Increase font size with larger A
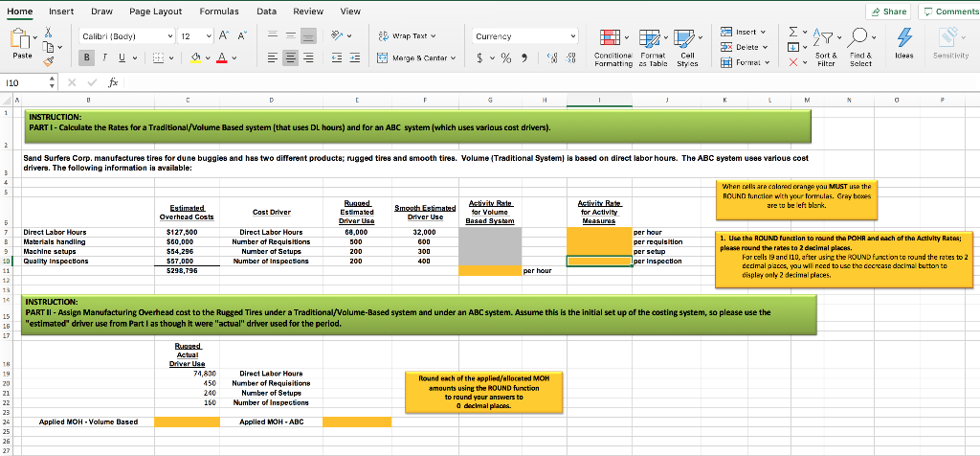This screenshot has height=456, width=980. 224,37
